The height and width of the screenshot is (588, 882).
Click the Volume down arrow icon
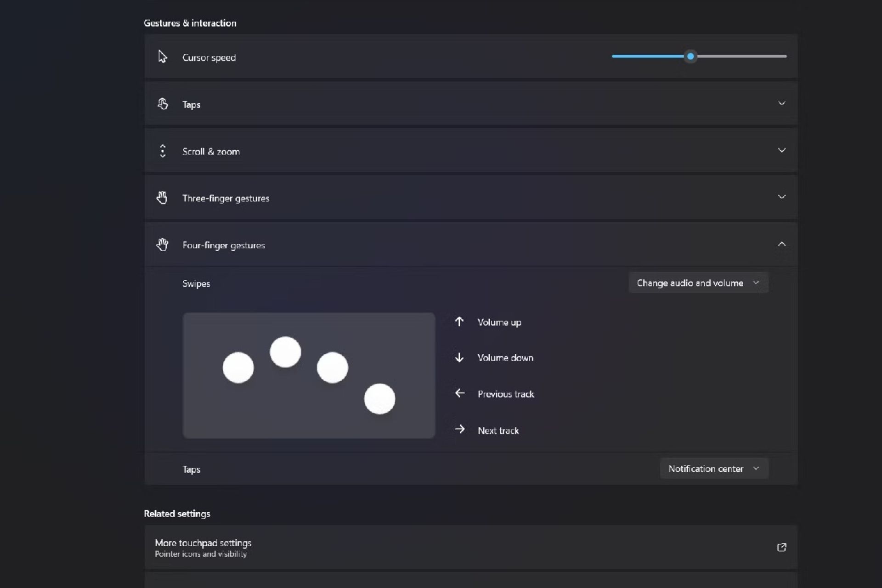click(x=459, y=357)
